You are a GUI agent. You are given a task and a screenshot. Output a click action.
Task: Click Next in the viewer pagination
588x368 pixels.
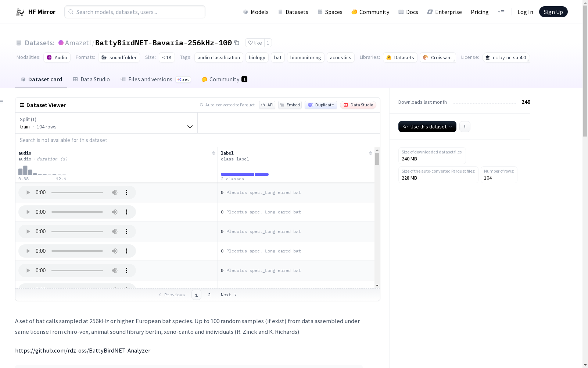(x=229, y=295)
